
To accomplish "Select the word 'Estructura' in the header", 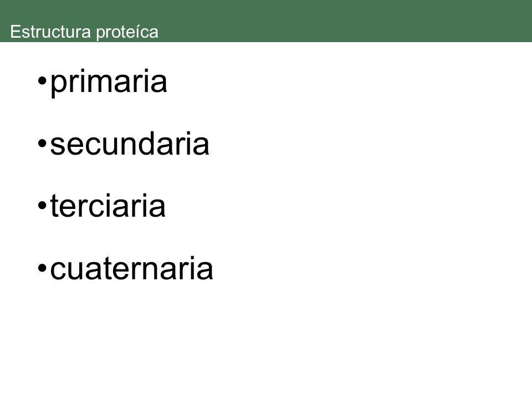I will pyautogui.click(x=50, y=32).
